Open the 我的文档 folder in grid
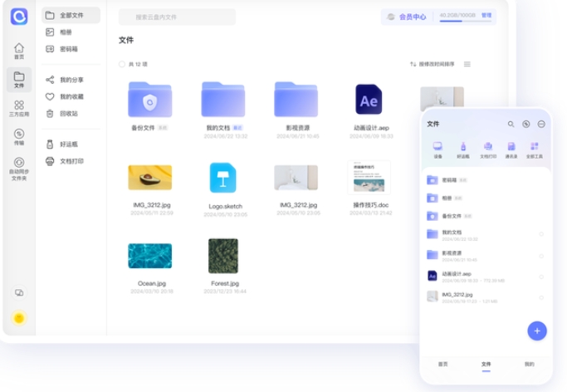Screen dimensions: 567x392 (x=223, y=100)
